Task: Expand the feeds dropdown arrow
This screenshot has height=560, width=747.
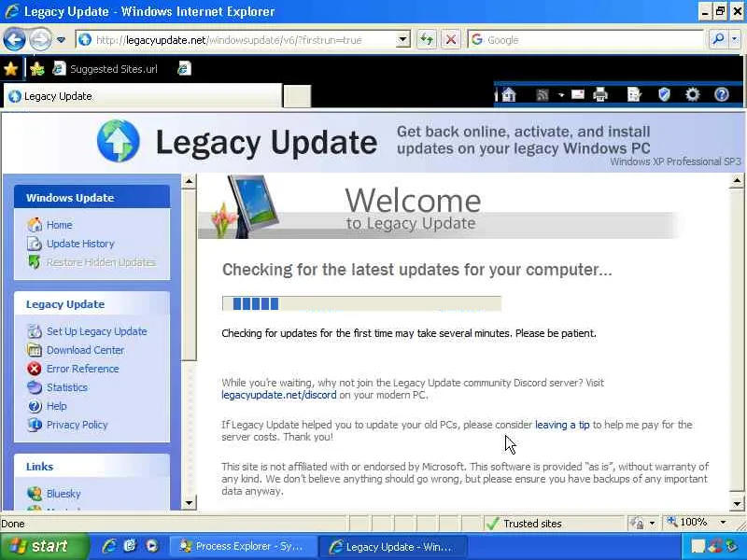Action: (561, 95)
